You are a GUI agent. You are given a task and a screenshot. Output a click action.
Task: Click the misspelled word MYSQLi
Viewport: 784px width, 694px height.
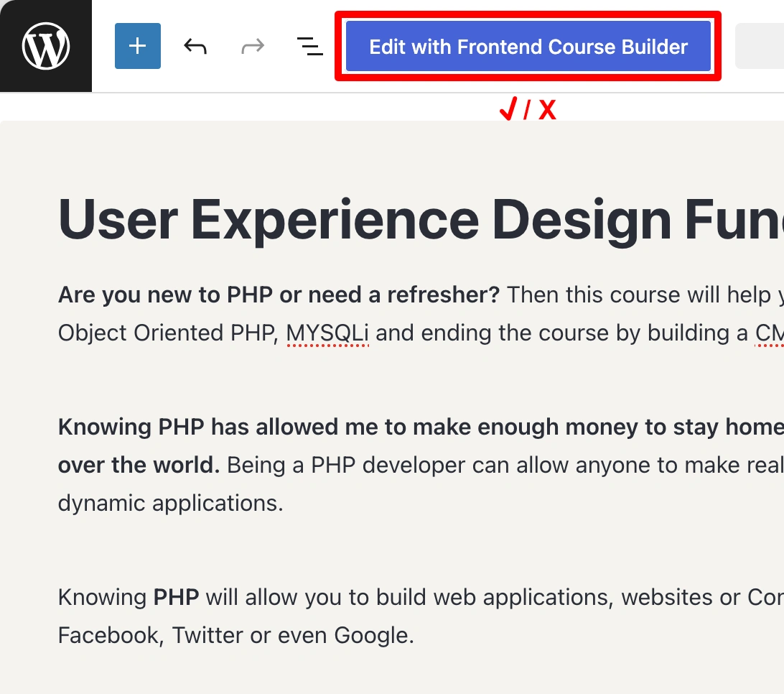[327, 333]
